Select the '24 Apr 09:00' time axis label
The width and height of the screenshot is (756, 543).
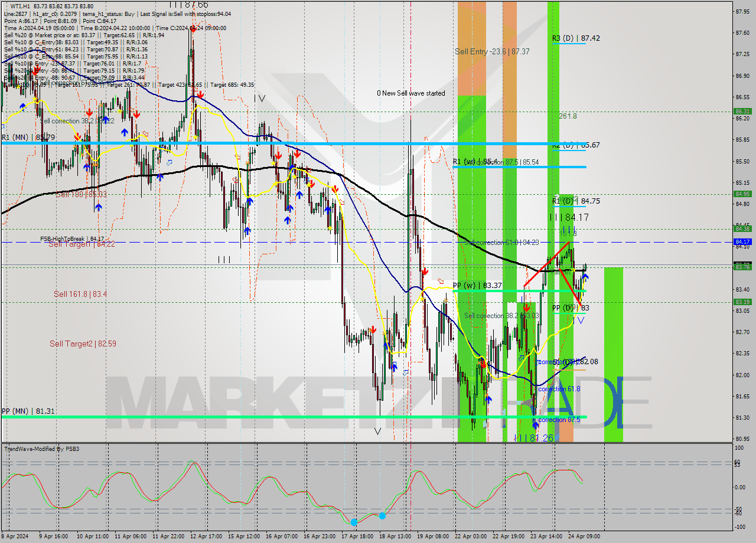point(584,537)
